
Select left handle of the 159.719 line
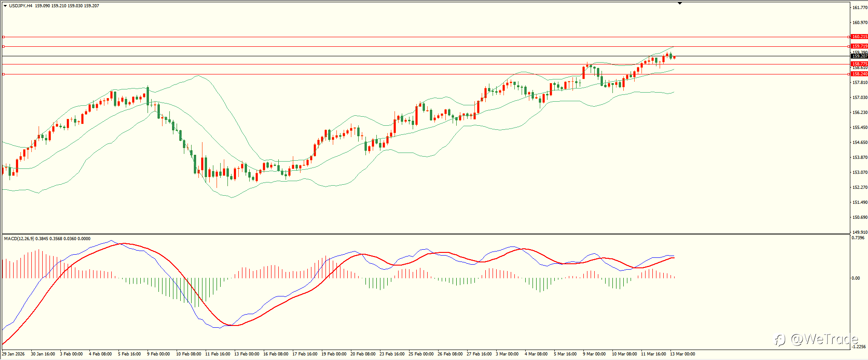(x=4, y=46)
